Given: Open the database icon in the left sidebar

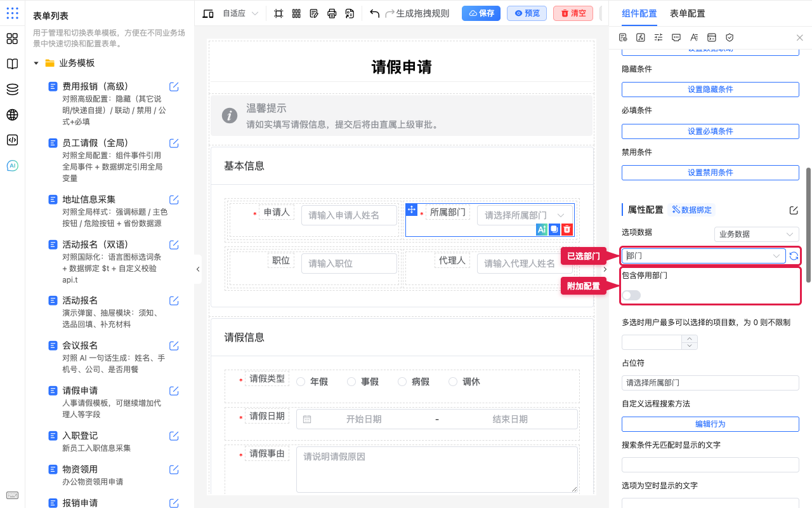Looking at the screenshot, I should [12, 90].
